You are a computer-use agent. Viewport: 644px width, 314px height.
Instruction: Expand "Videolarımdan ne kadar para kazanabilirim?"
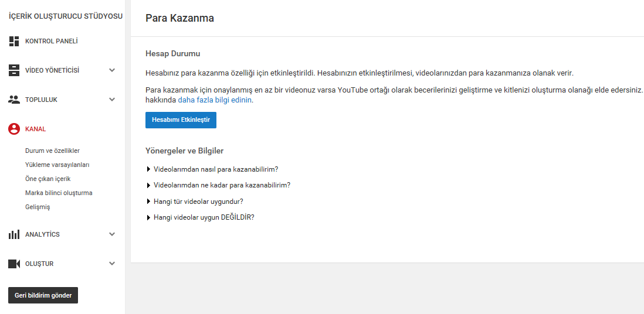pos(218,185)
